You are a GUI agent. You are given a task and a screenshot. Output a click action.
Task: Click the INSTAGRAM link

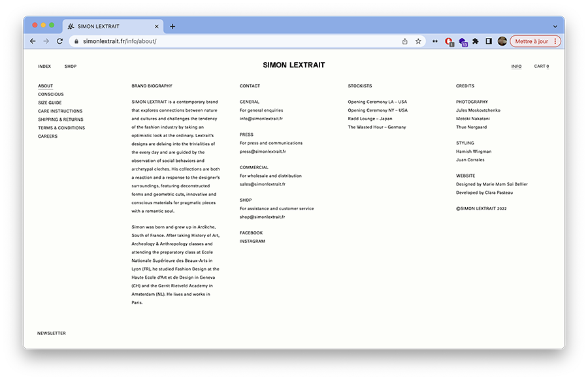252,242
